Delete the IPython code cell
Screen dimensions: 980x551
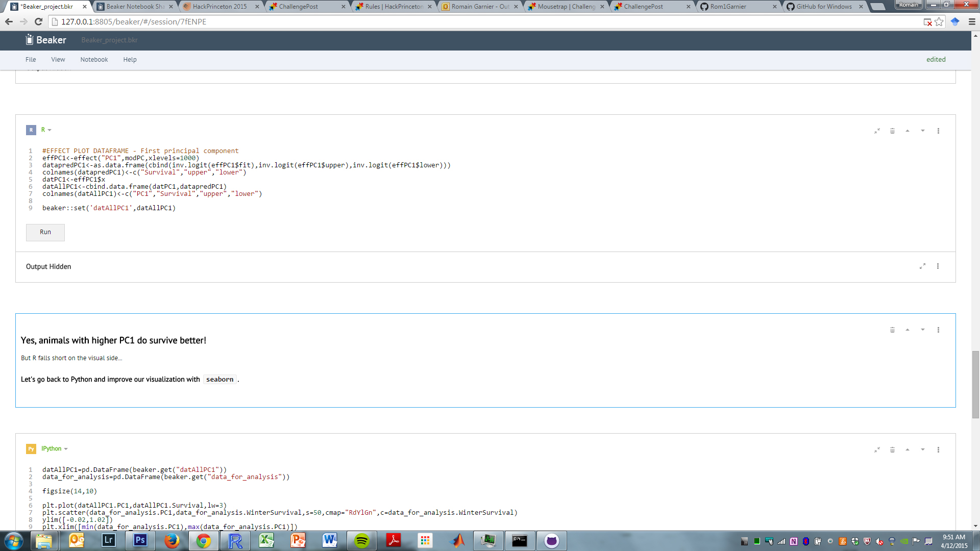(892, 450)
